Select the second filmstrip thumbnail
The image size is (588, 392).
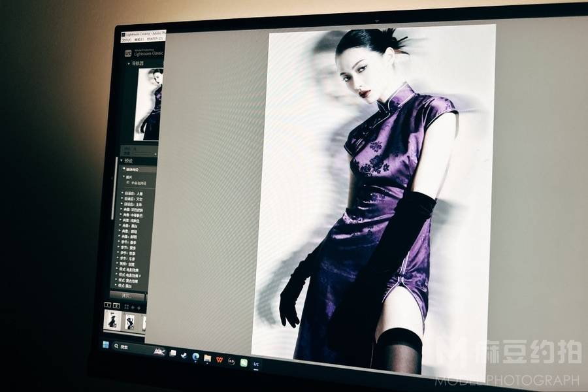point(130,321)
